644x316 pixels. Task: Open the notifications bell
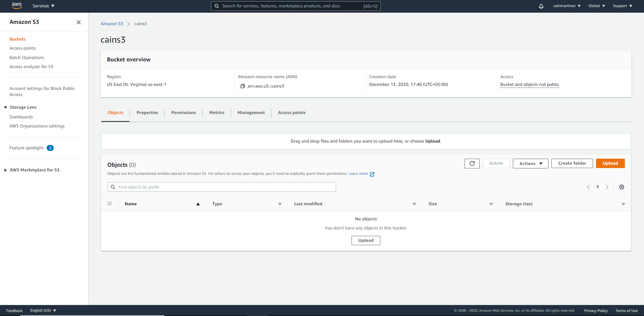(541, 6)
